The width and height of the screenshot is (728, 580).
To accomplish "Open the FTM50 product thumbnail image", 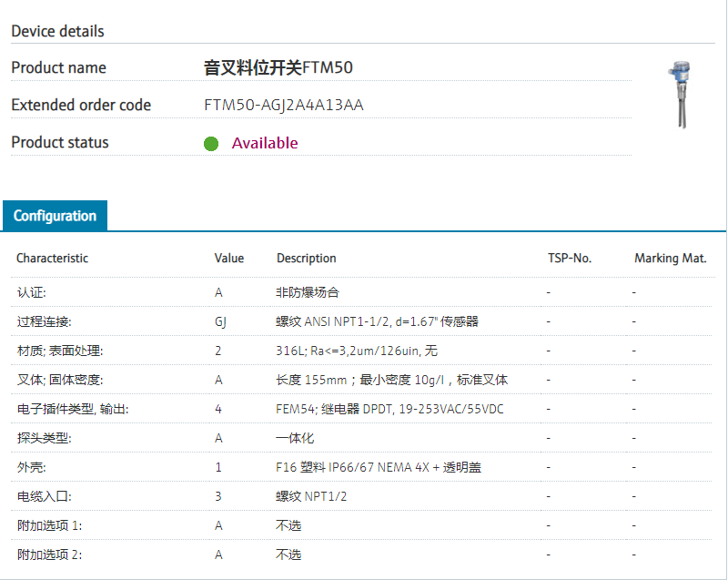I will pyautogui.click(x=678, y=93).
